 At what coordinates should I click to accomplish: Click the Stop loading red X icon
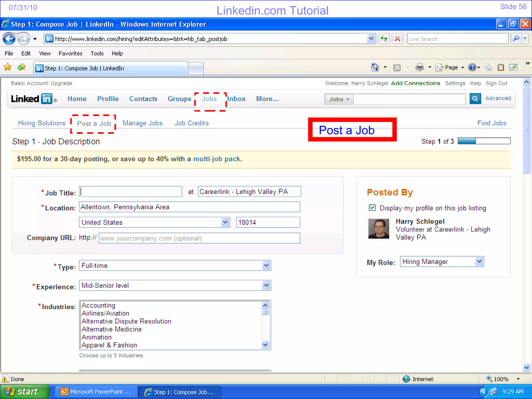pyautogui.click(x=397, y=39)
